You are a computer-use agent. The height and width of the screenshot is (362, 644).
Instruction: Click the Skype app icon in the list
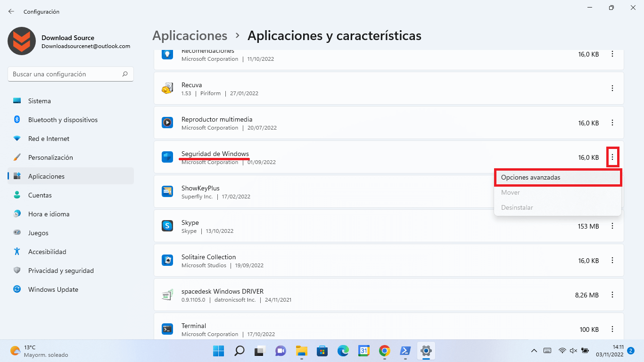pyautogui.click(x=167, y=226)
